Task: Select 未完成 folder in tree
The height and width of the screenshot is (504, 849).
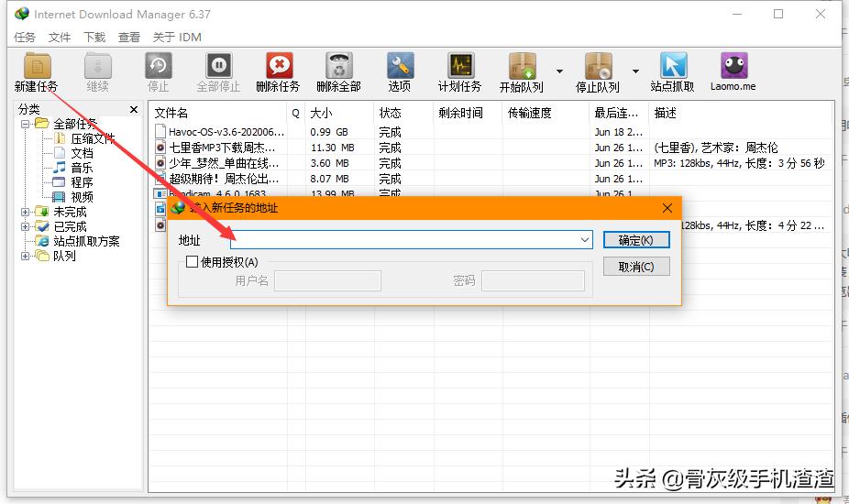Action: [70, 212]
